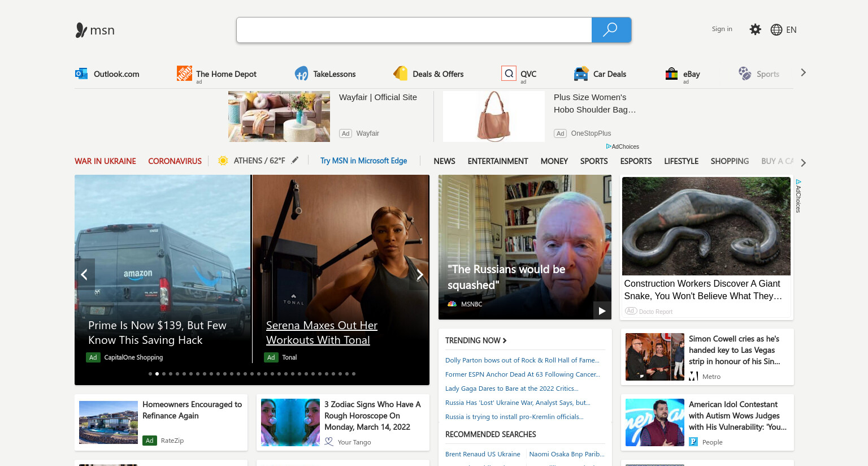The width and height of the screenshot is (868, 466).
Task: Open Prime Is Now $139 article
Action: pos(157,333)
